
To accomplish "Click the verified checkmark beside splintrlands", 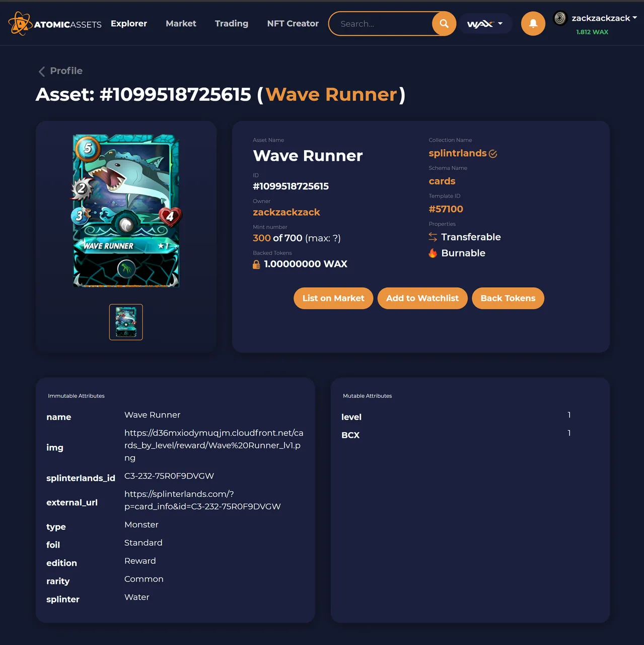I will [x=493, y=154].
